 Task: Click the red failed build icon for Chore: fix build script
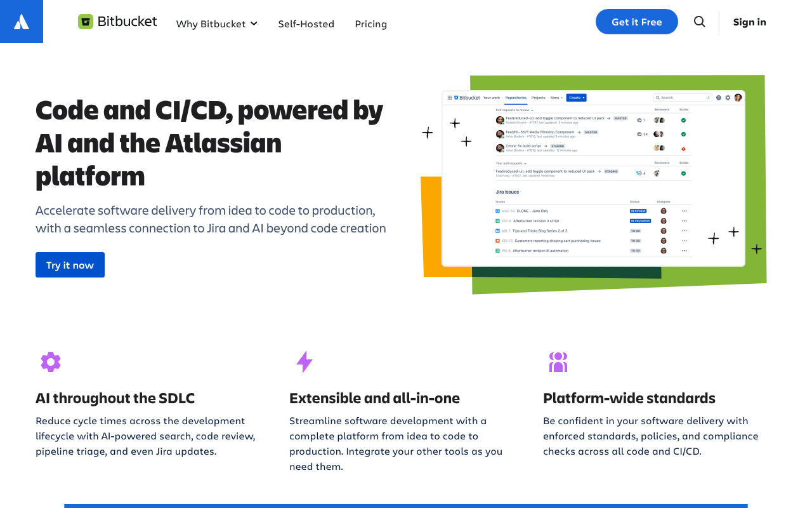coord(684,149)
